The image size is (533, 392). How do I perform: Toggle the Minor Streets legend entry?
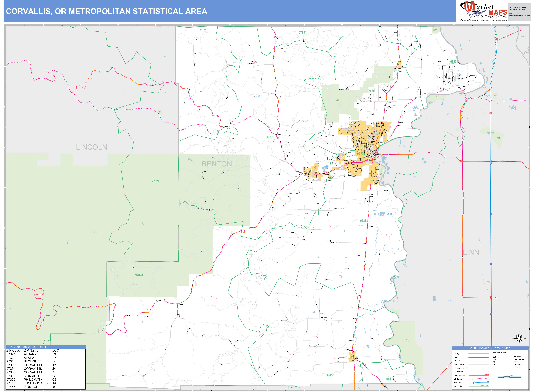(x=479, y=372)
